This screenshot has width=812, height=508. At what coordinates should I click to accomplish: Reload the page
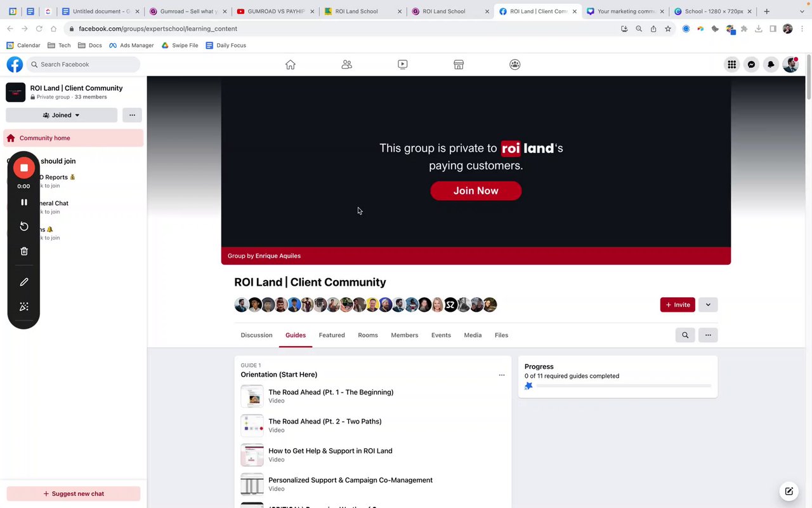[39, 29]
